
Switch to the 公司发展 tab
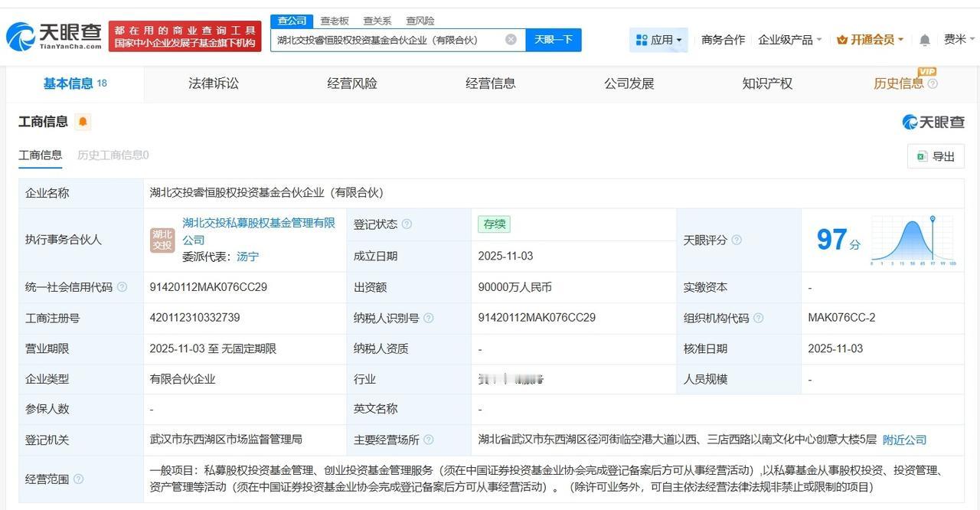tap(629, 83)
